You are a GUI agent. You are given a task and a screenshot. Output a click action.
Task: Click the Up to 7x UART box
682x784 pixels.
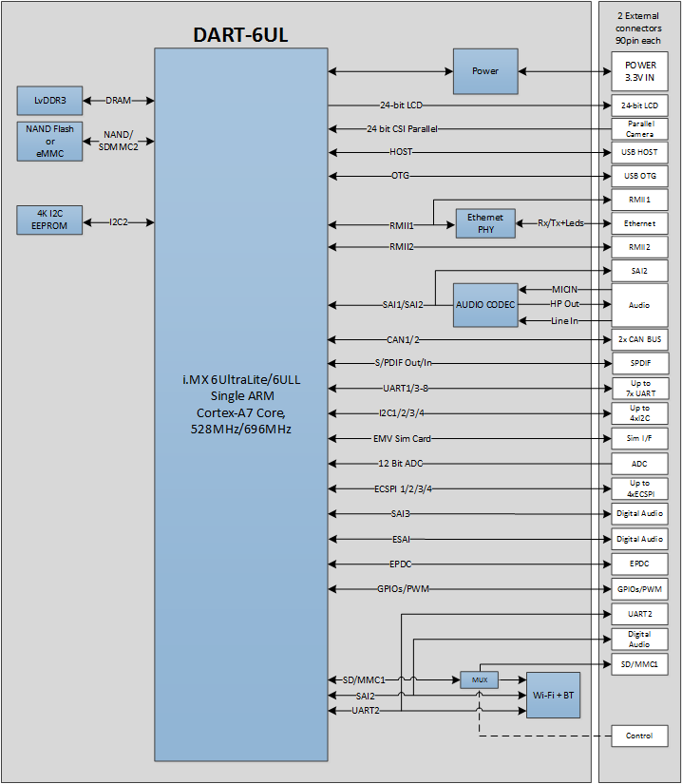[640, 389]
